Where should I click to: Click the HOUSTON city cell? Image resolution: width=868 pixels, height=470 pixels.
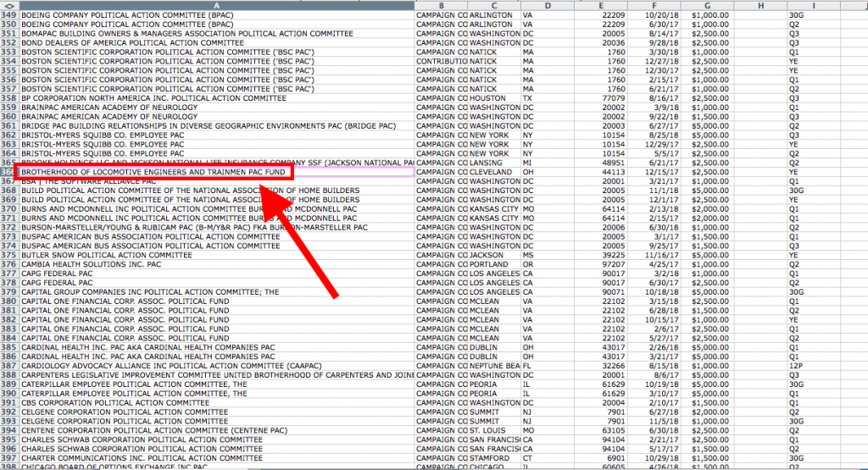(494, 98)
